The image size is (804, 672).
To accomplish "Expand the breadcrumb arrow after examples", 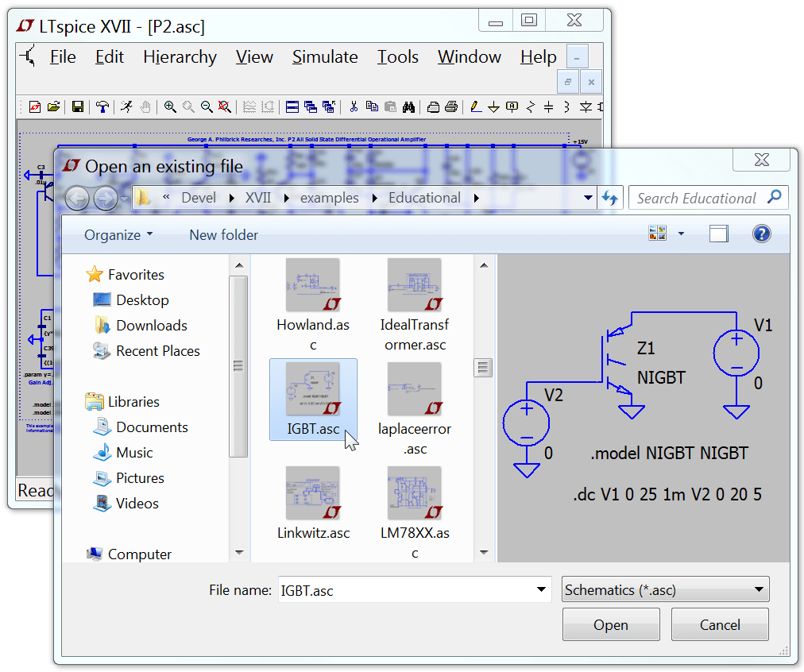I will click(375, 198).
